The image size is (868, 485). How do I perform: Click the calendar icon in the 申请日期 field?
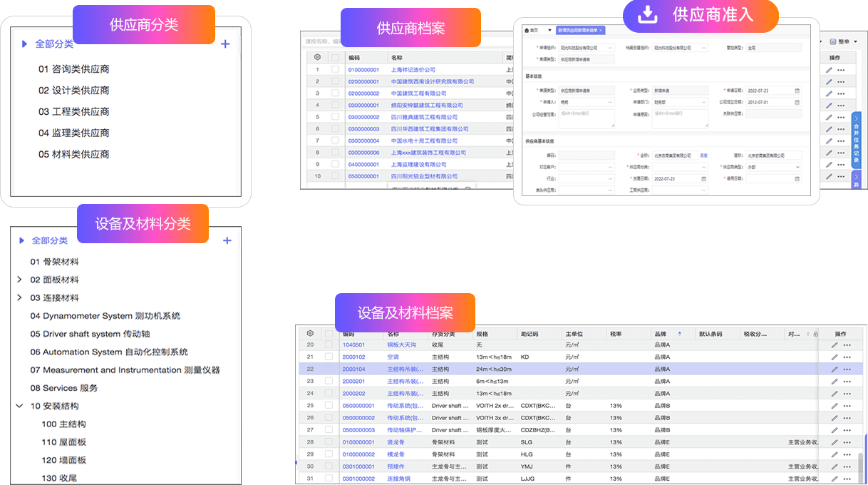(797, 91)
